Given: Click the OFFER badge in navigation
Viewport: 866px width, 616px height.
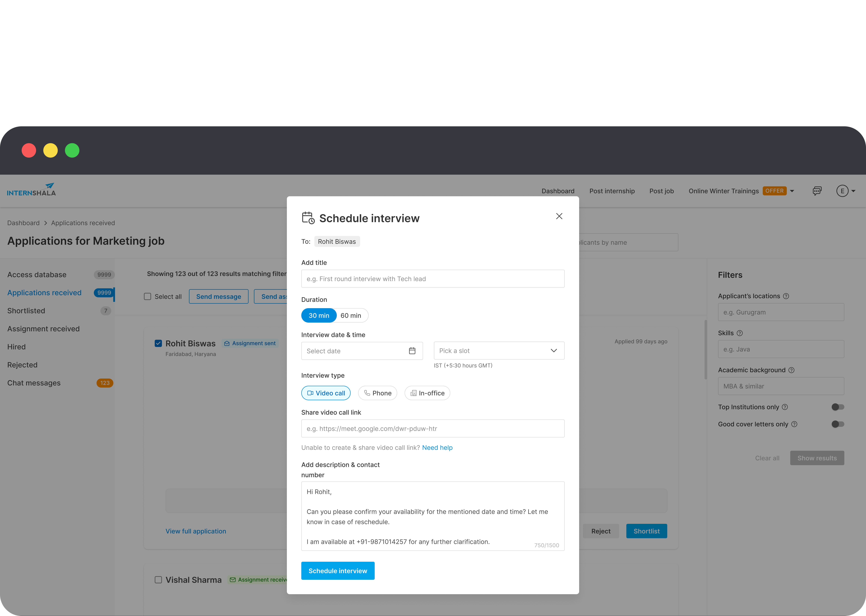Looking at the screenshot, I should coord(774,191).
